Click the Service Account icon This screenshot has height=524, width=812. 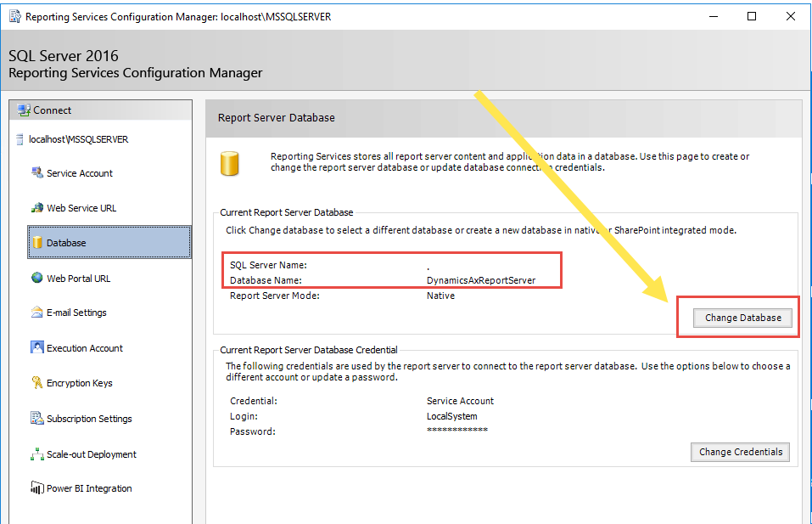coord(36,172)
